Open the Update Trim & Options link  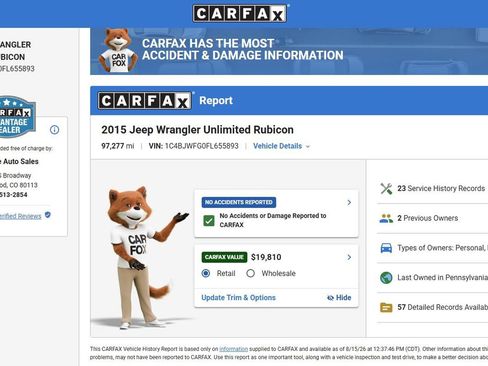[238, 298]
